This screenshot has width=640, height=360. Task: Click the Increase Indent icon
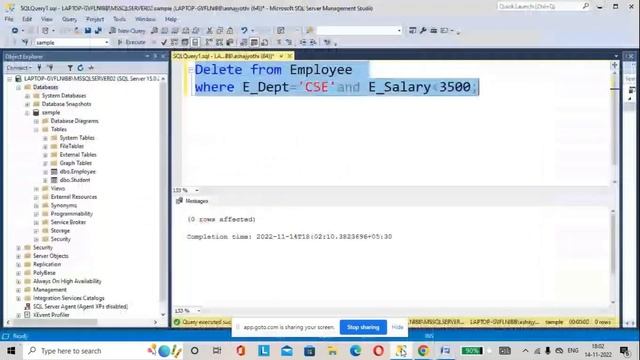[x=313, y=42]
